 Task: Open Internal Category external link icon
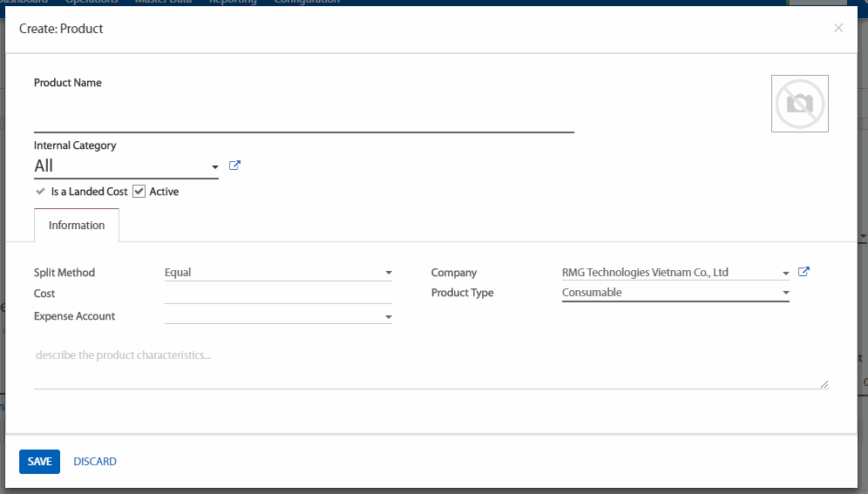click(x=234, y=166)
